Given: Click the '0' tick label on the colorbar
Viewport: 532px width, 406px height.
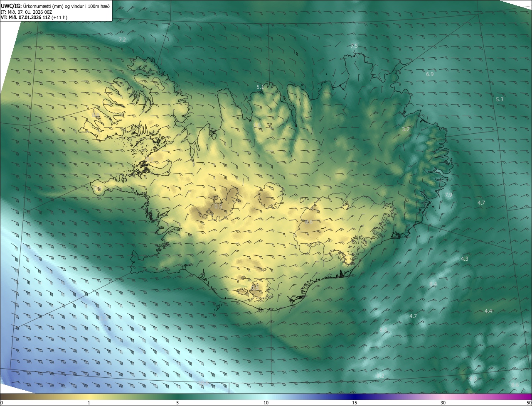Looking at the screenshot, I should [2, 403].
